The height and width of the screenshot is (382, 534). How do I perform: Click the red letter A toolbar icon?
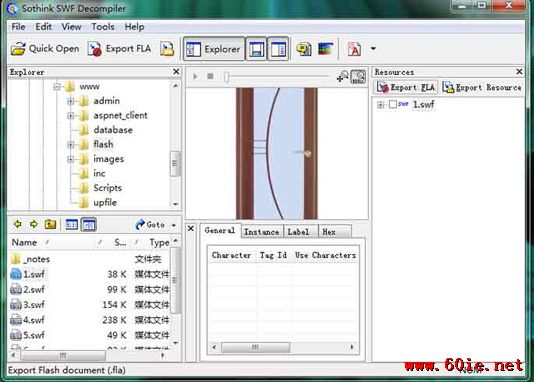[354, 49]
